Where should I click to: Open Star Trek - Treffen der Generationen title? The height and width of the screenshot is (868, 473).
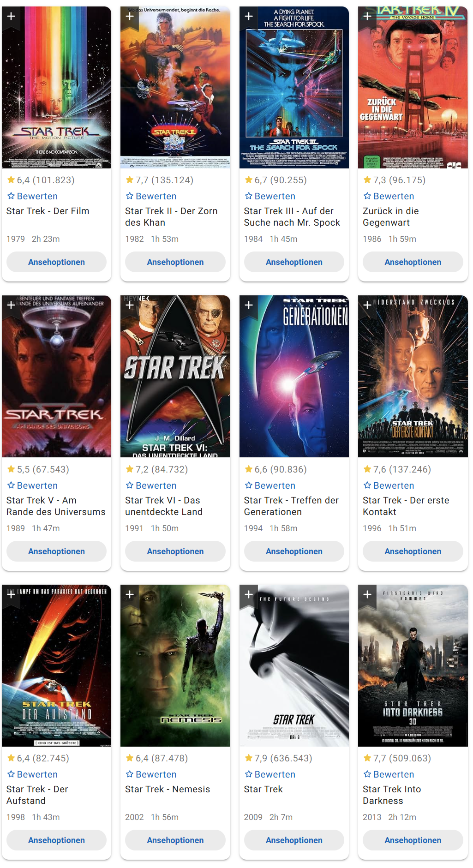pos(291,506)
